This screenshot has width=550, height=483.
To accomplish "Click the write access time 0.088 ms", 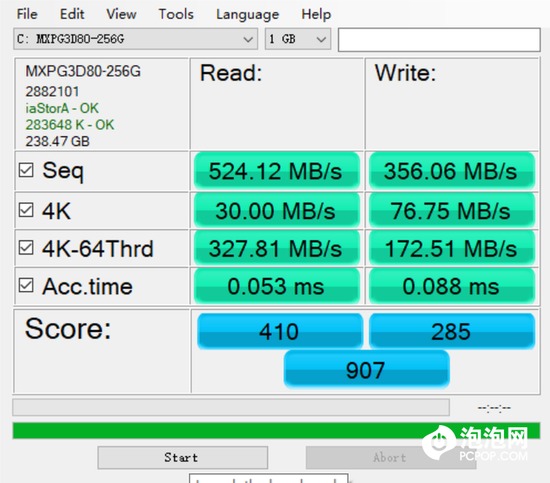I will (452, 286).
